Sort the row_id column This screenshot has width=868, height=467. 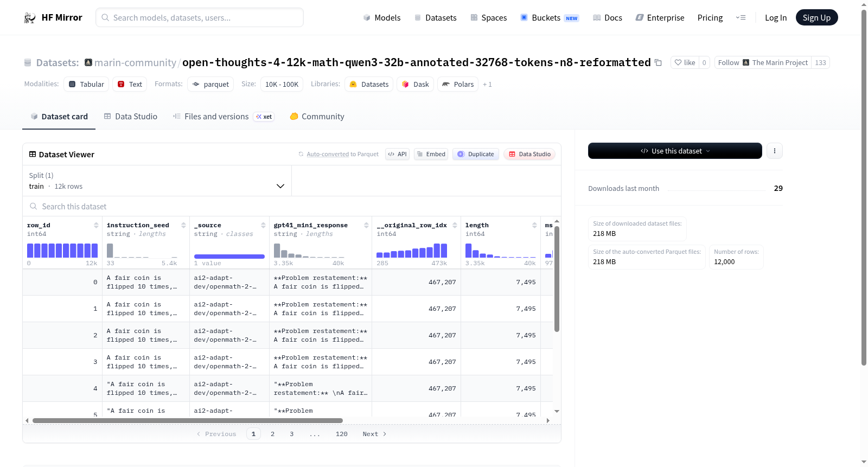(x=96, y=225)
